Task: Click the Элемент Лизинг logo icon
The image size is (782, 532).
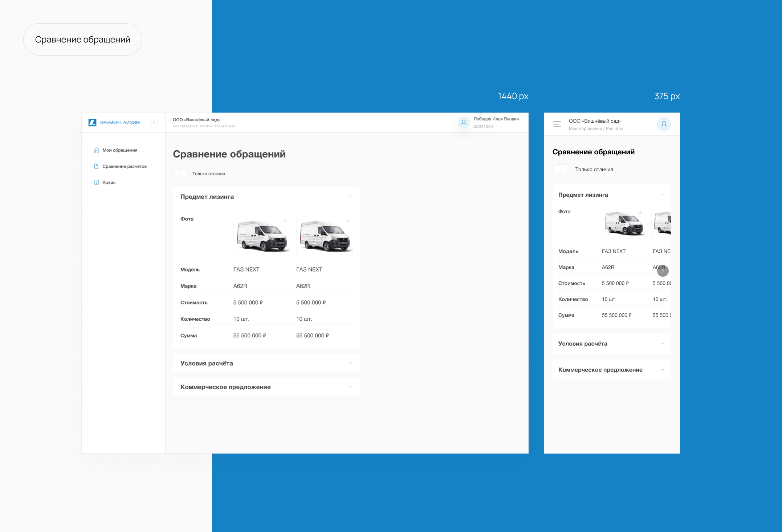Action: pyautogui.click(x=92, y=122)
